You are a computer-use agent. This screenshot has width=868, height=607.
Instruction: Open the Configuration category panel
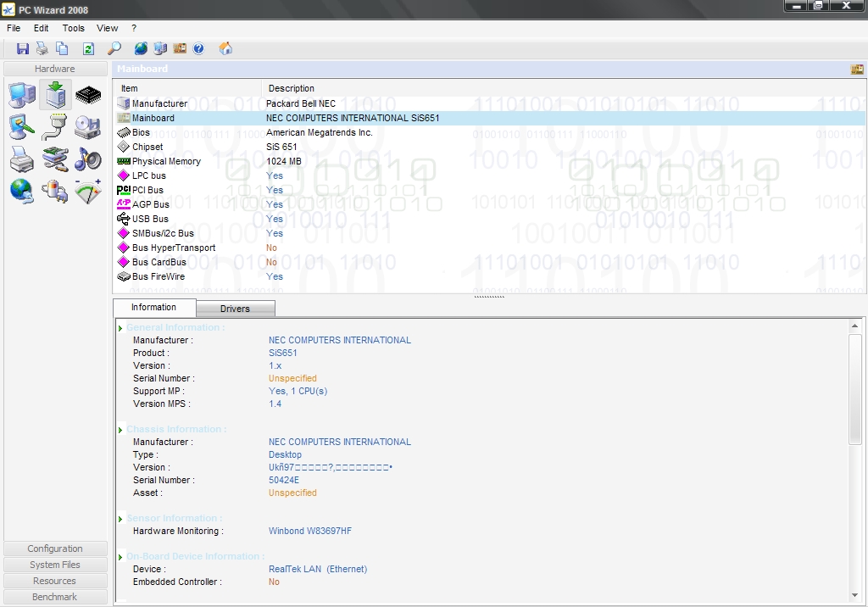(55, 549)
